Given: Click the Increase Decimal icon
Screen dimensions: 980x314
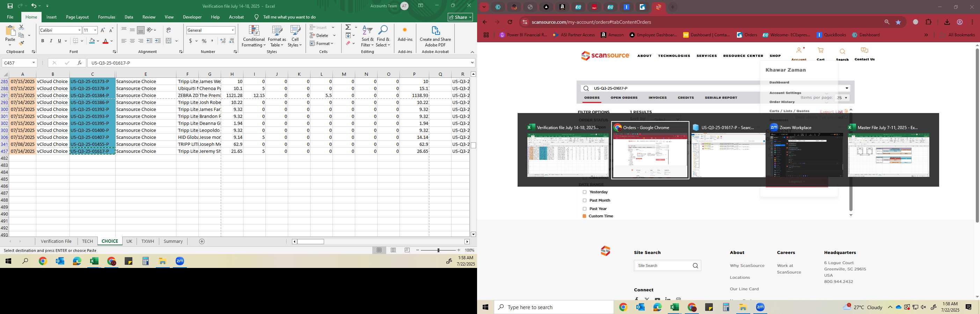Looking at the screenshot, I should tap(223, 41).
